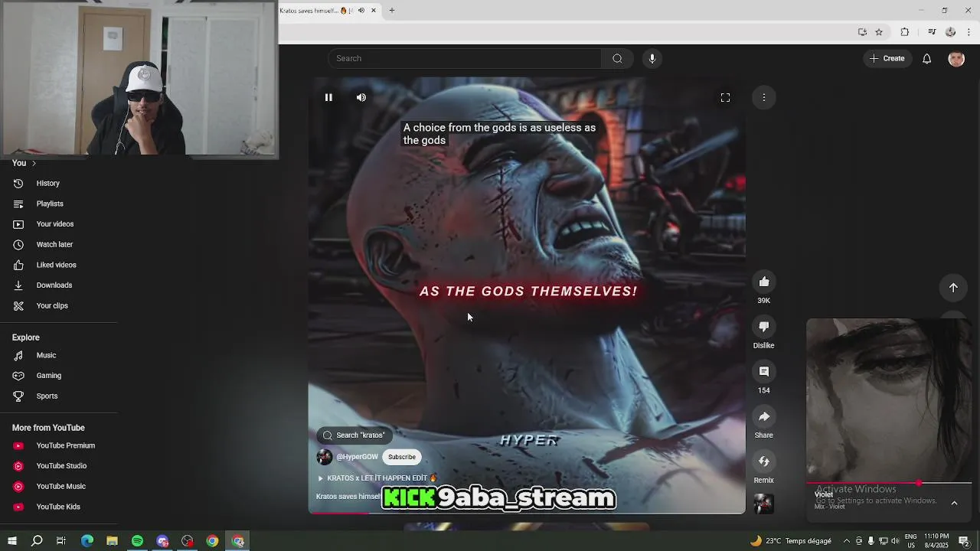Open a new browser tab
980x551 pixels.
391,10
